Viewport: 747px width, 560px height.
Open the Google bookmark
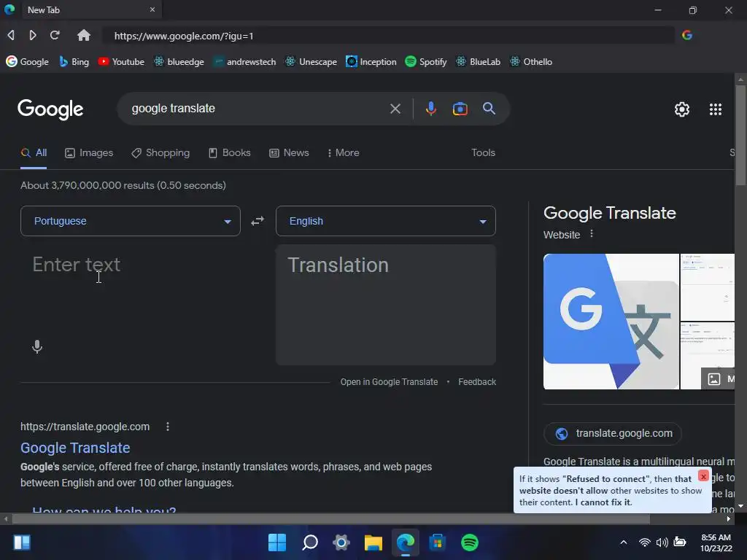point(27,62)
